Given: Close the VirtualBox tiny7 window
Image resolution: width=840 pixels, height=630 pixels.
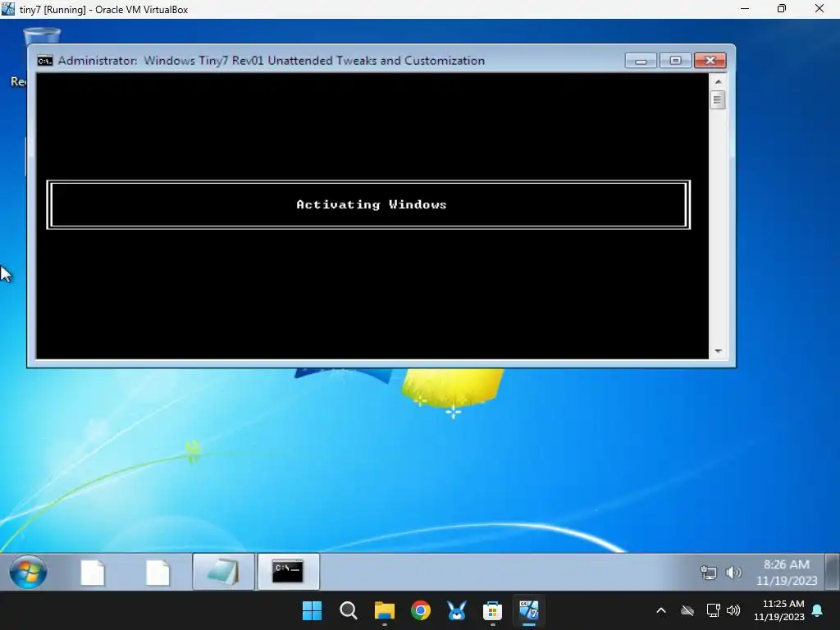Looking at the screenshot, I should 819,9.
